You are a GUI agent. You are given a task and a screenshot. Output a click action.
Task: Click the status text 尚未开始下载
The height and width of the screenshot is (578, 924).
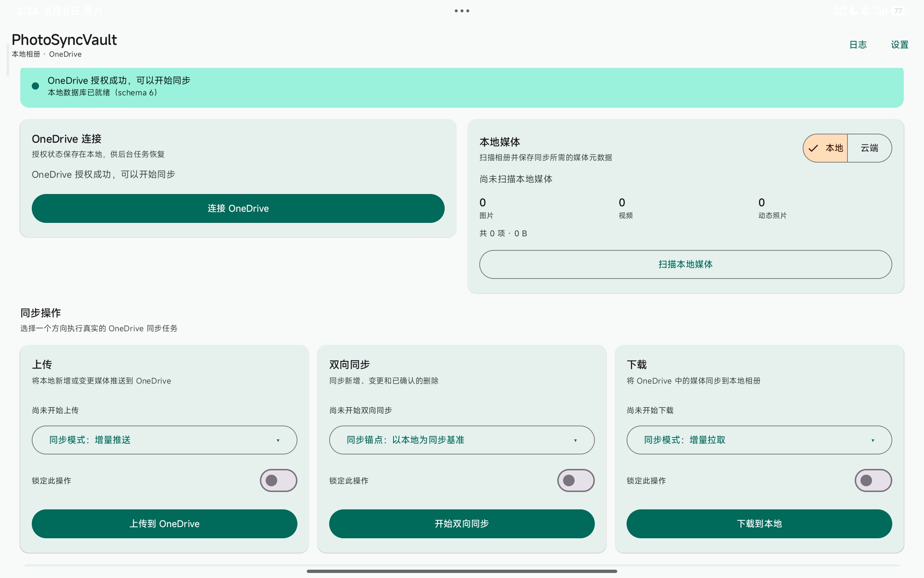(x=650, y=410)
